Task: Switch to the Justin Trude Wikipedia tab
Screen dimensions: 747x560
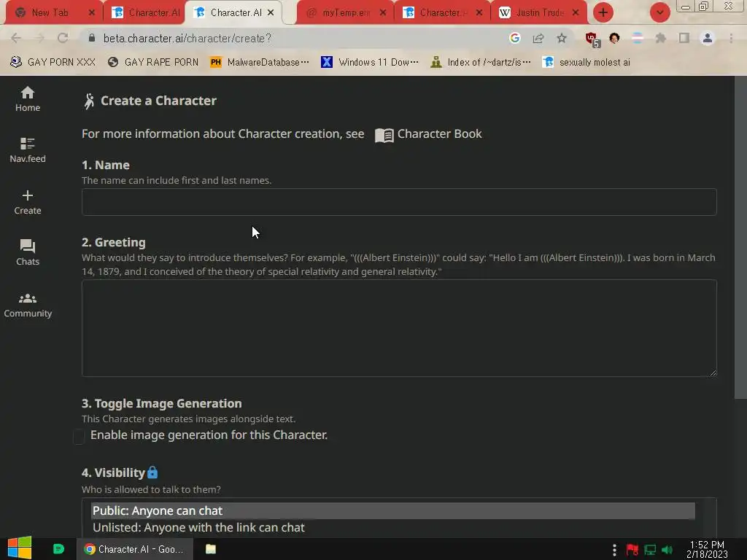Action: (x=539, y=13)
